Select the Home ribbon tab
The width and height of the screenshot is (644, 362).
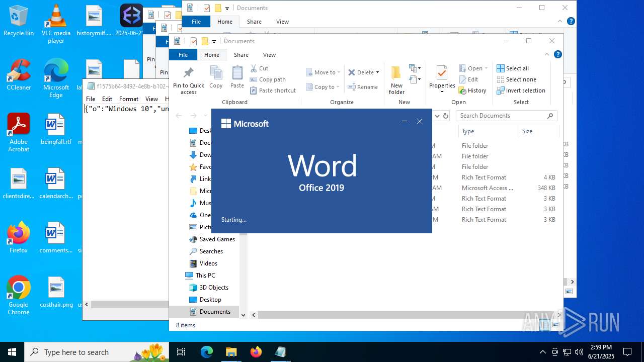click(x=212, y=55)
